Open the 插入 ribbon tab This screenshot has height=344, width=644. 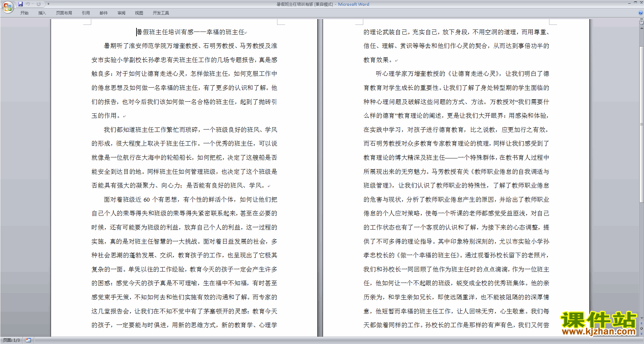(42, 13)
